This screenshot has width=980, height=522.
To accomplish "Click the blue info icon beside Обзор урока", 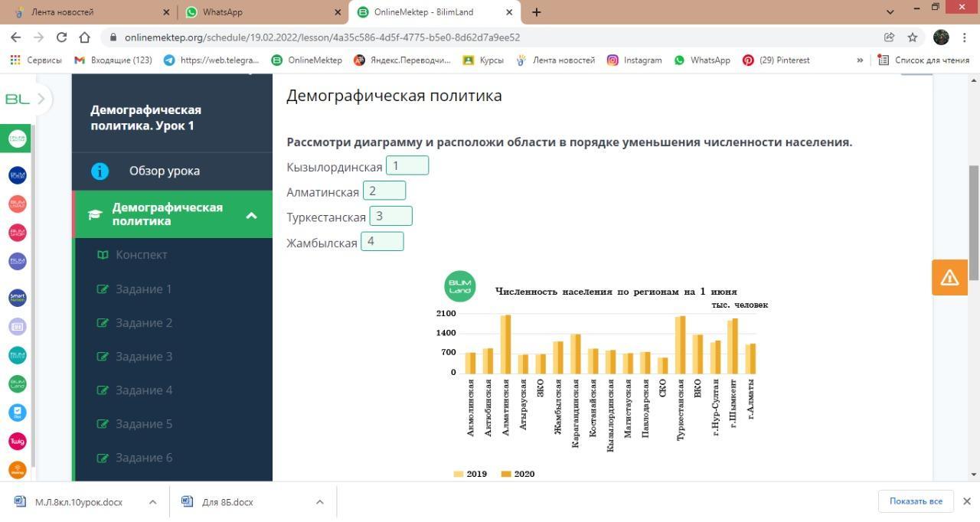I will tap(100, 171).
